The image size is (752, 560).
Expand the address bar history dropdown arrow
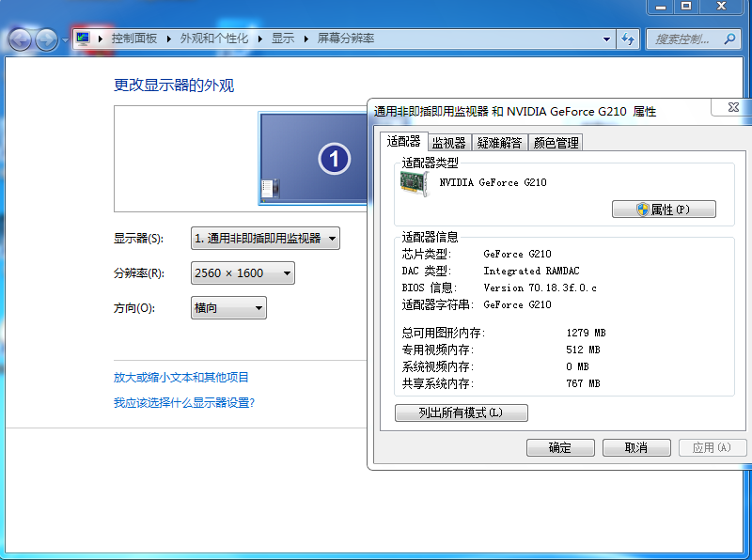pos(606,39)
